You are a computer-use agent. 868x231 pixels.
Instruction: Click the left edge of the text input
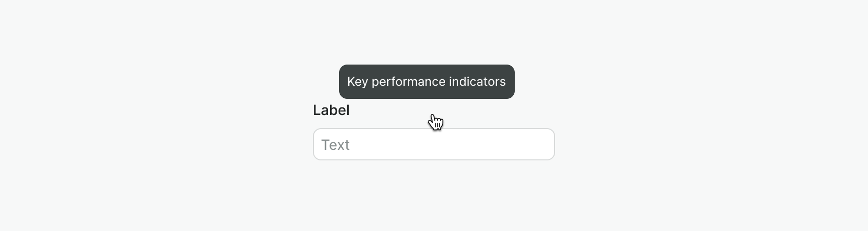pyautogui.click(x=318, y=145)
